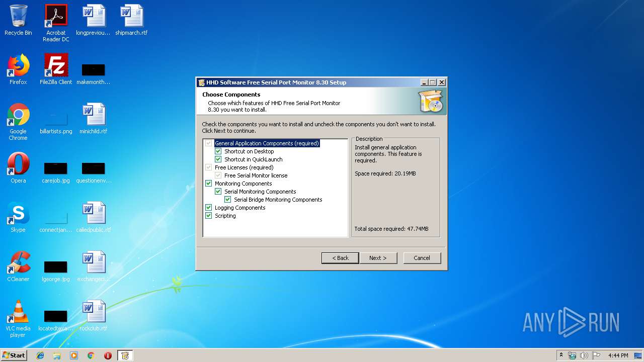
Task: Minimize the Setup window
Action: (424, 82)
